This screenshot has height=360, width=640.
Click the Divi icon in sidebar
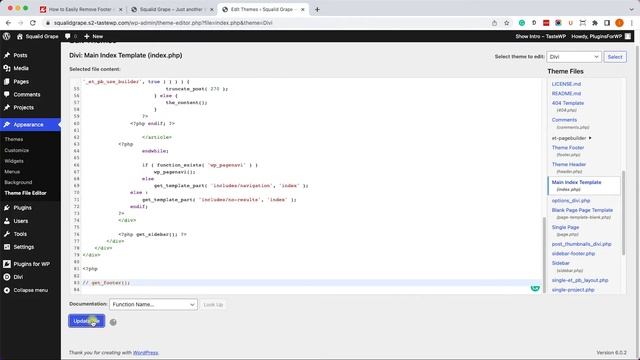click(7, 277)
